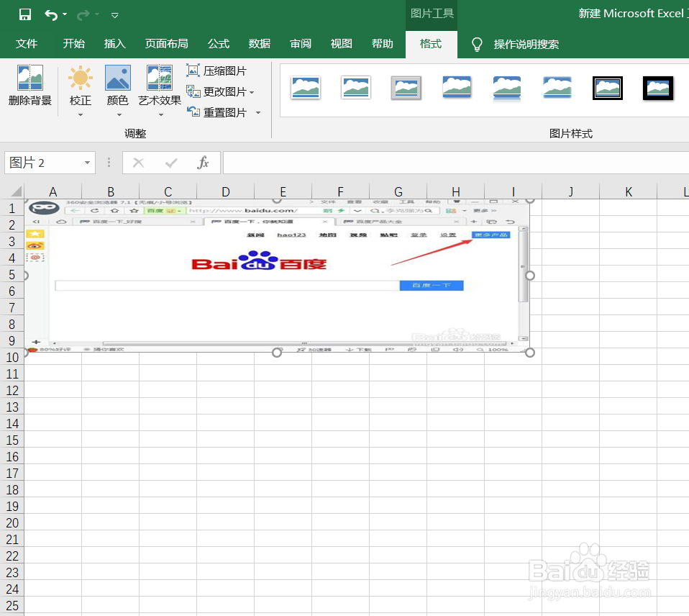Click the 颜色 picture color icon
The width and height of the screenshot is (689, 616).
[x=118, y=78]
